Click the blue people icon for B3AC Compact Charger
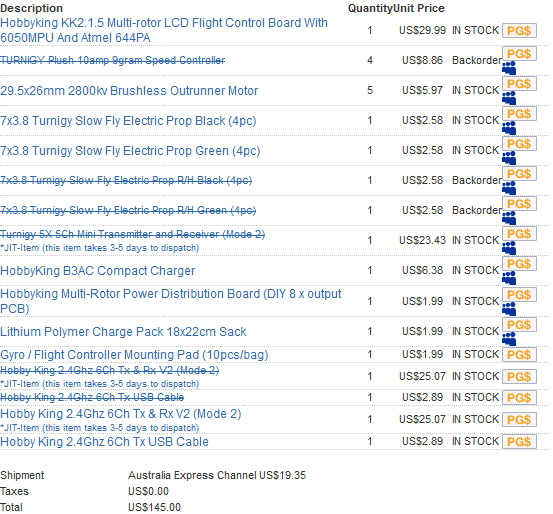The image size is (553, 514). [x=509, y=278]
